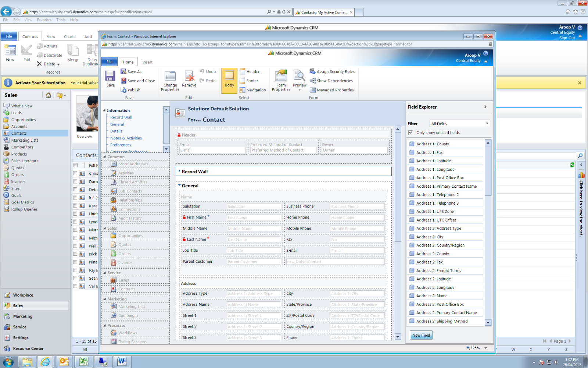Click the Assign Security Roles icon
This screenshot has width=588, height=368.
312,71
